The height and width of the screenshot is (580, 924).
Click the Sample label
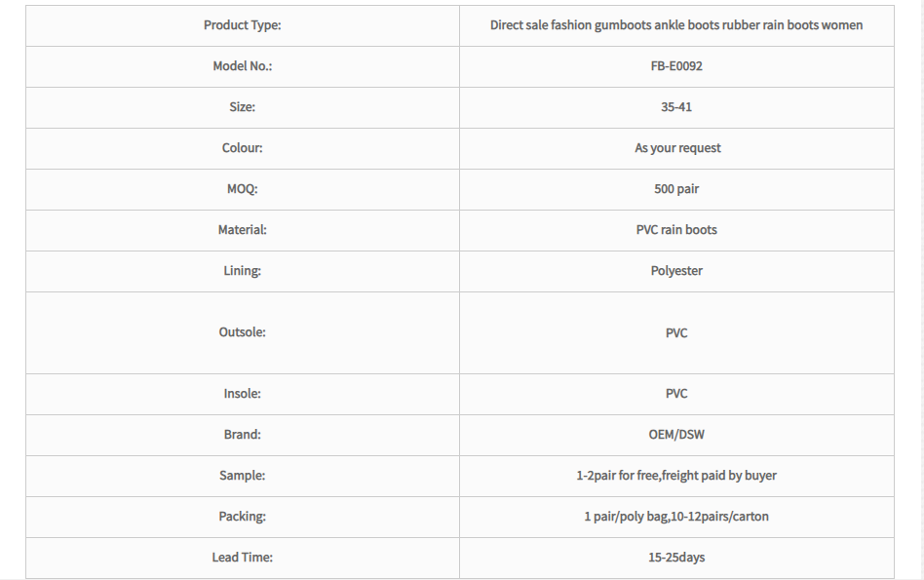(x=242, y=476)
